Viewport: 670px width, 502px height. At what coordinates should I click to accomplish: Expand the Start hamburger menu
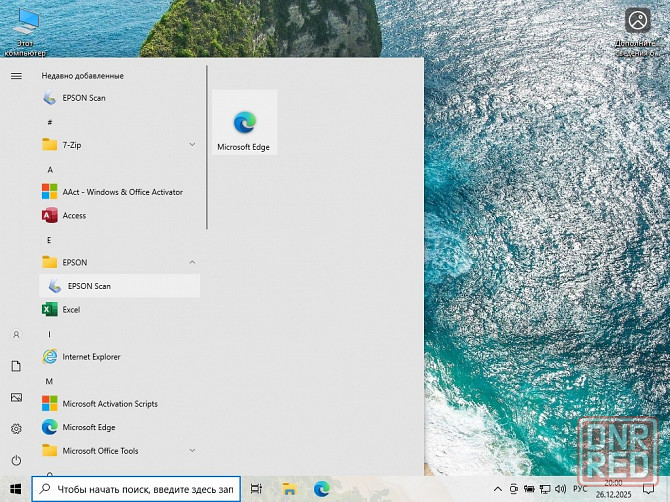[x=16, y=76]
